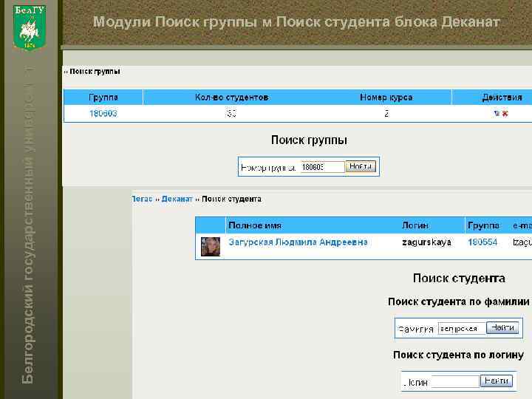Screen dimensions: 532x399
Task: Click the student's photo thumbnail
Action: (211, 246)
